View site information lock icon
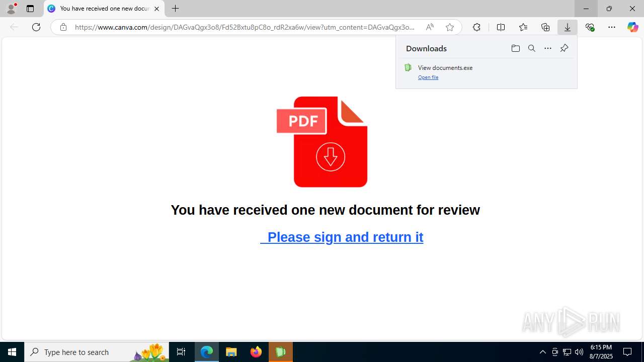 point(63,27)
